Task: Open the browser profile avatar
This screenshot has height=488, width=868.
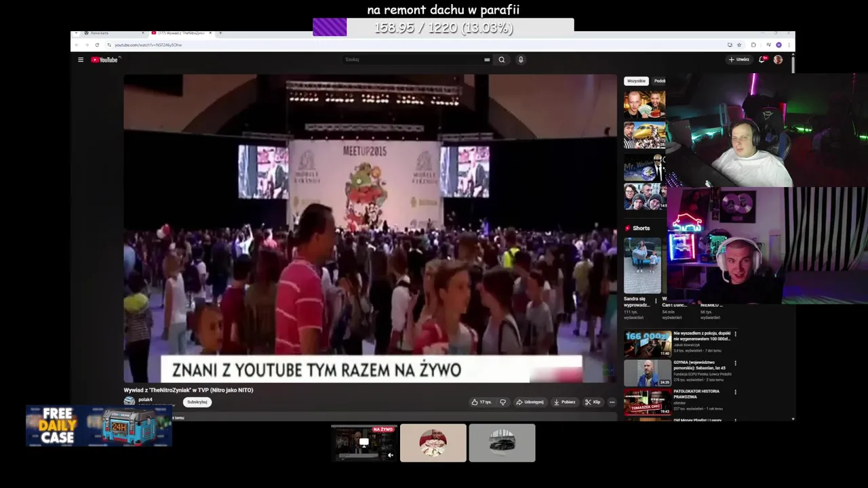Action: (778, 45)
